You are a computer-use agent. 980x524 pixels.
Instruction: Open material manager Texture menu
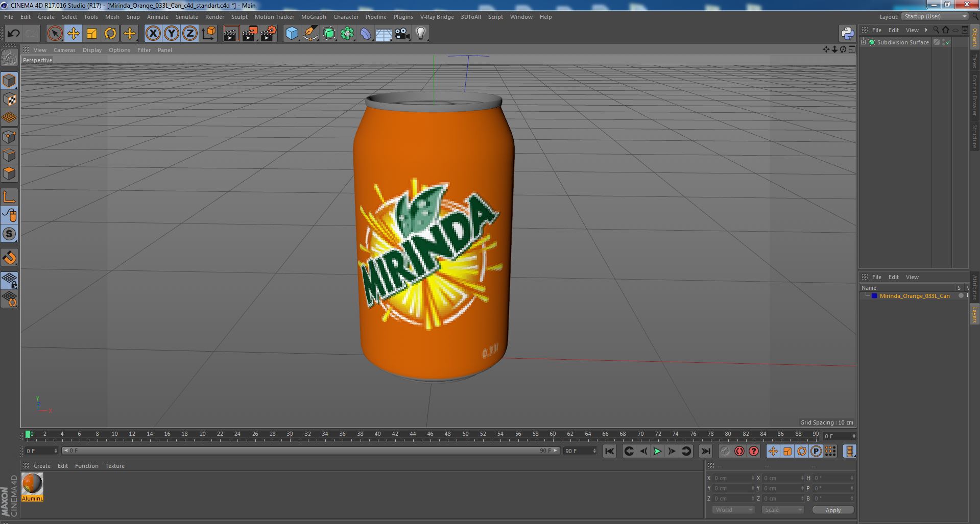pyautogui.click(x=115, y=466)
